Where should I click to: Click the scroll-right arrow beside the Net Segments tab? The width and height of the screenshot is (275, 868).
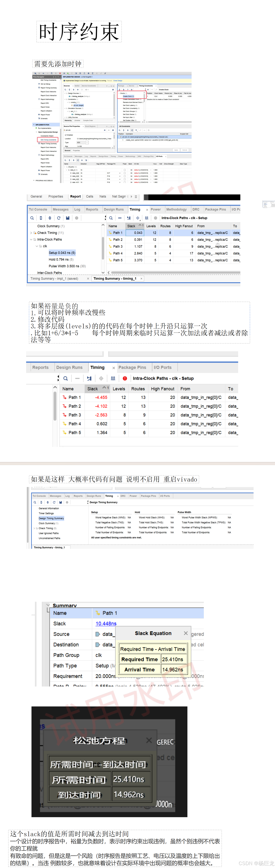pyautogui.click(x=131, y=196)
